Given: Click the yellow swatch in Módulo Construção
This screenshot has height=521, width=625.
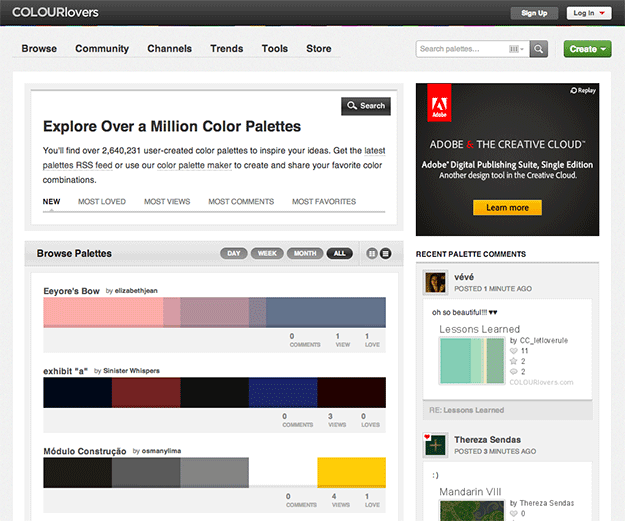Looking at the screenshot, I should pyautogui.click(x=351, y=472).
